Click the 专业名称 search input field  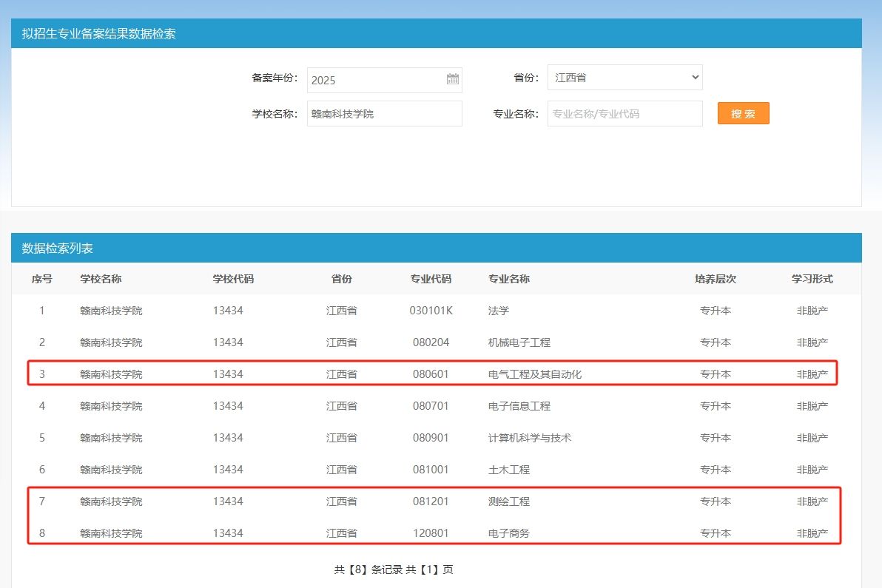(x=625, y=114)
